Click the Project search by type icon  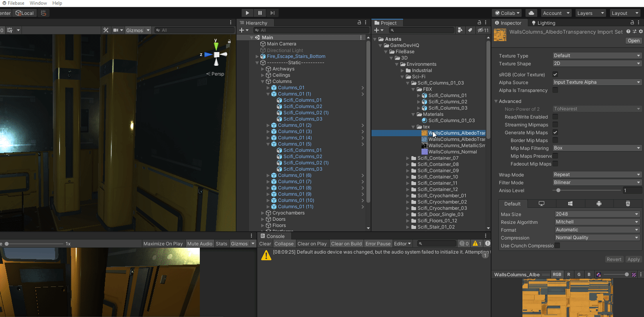460,30
